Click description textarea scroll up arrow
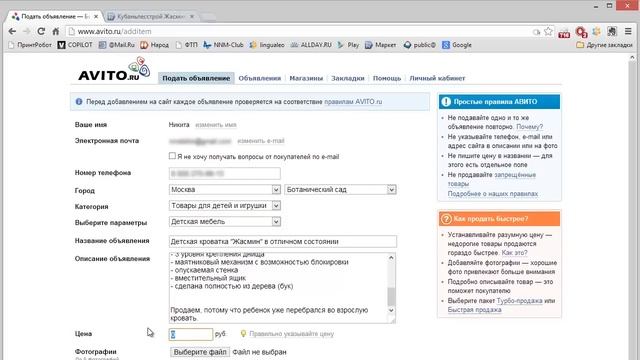The width and height of the screenshot is (640, 360). 391,258
